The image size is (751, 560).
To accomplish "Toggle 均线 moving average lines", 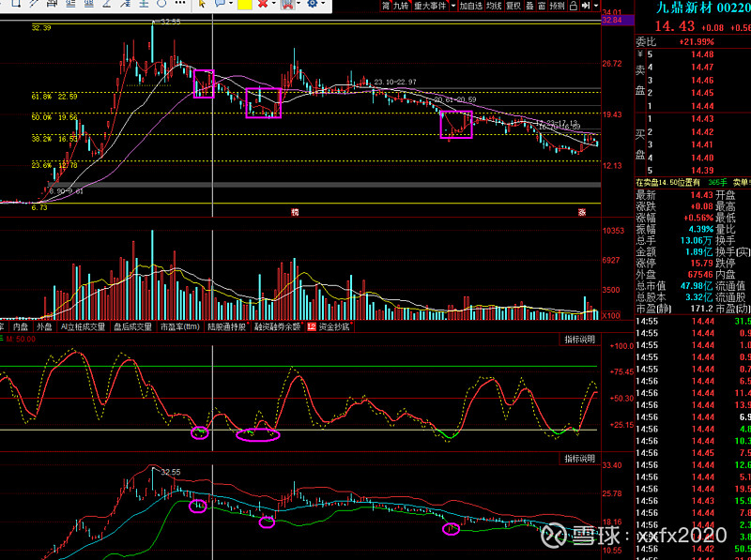I will click(493, 6).
